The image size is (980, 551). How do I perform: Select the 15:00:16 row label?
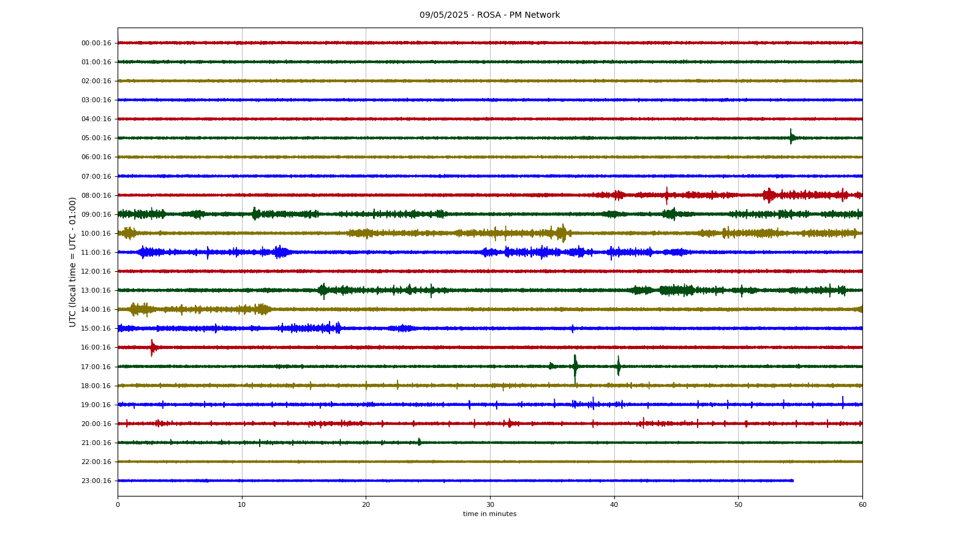pyautogui.click(x=96, y=328)
